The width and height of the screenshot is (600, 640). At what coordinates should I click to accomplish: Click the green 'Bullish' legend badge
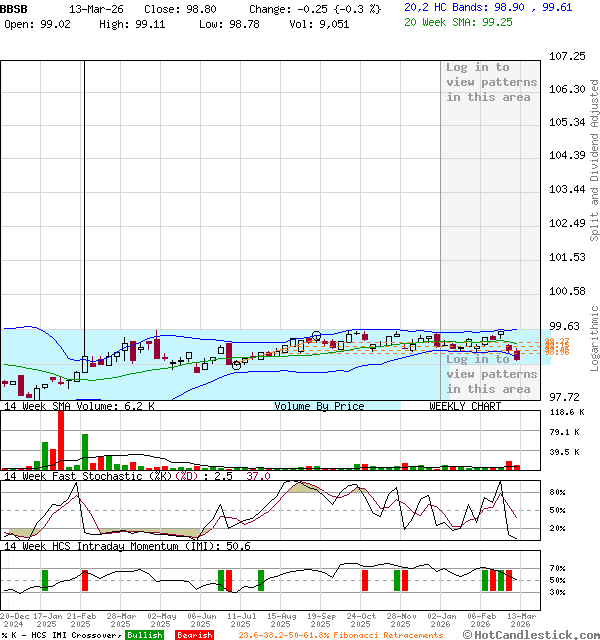click(145, 635)
